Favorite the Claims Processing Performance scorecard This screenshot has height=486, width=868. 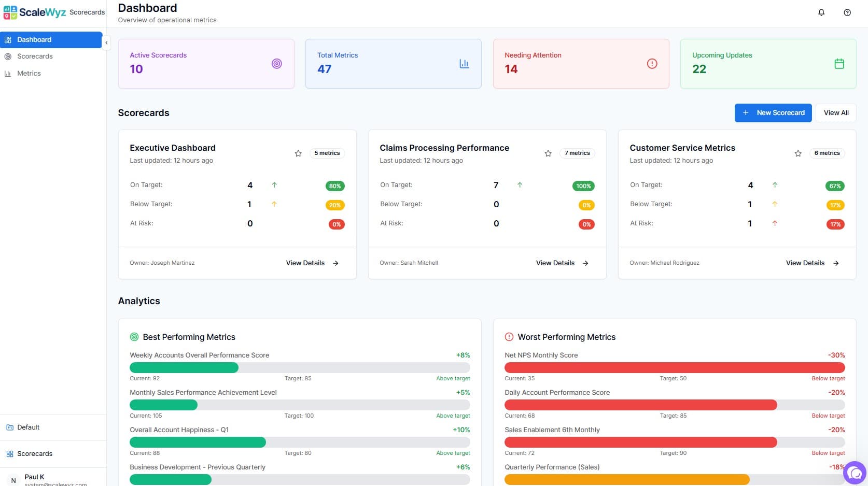click(x=548, y=153)
